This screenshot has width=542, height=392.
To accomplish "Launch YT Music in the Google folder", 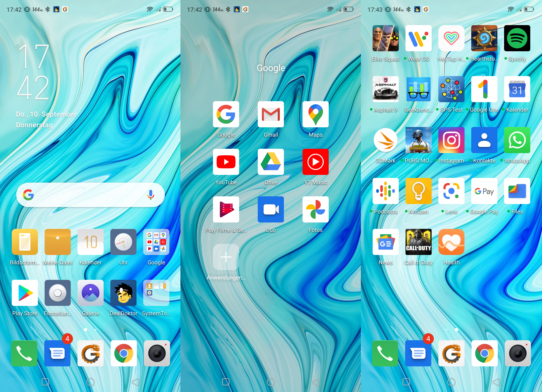I will pos(315,162).
